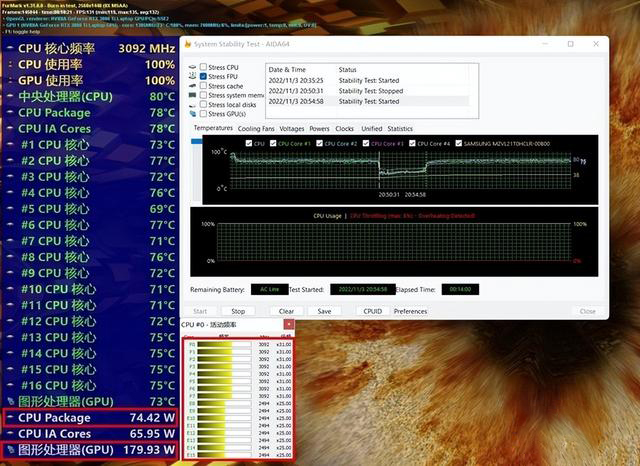The image size is (640, 466).
Task: Open the CPUID panel
Action: pos(372,311)
